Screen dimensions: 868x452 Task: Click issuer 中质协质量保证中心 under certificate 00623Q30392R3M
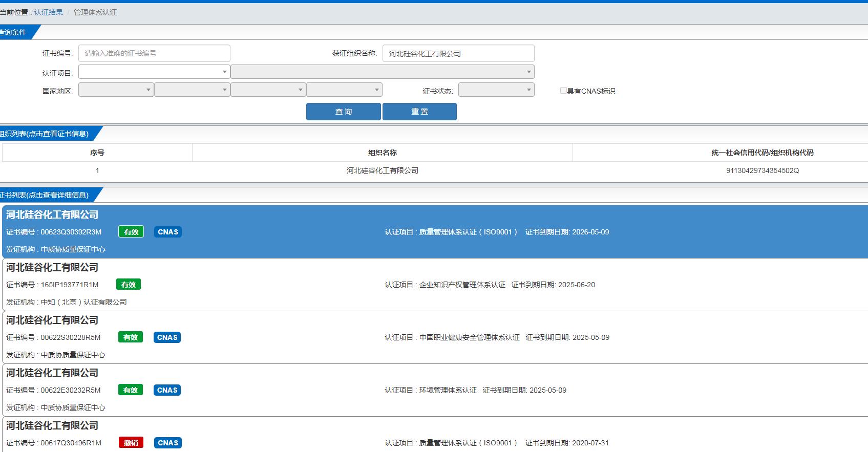pyautogui.click(x=73, y=249)
